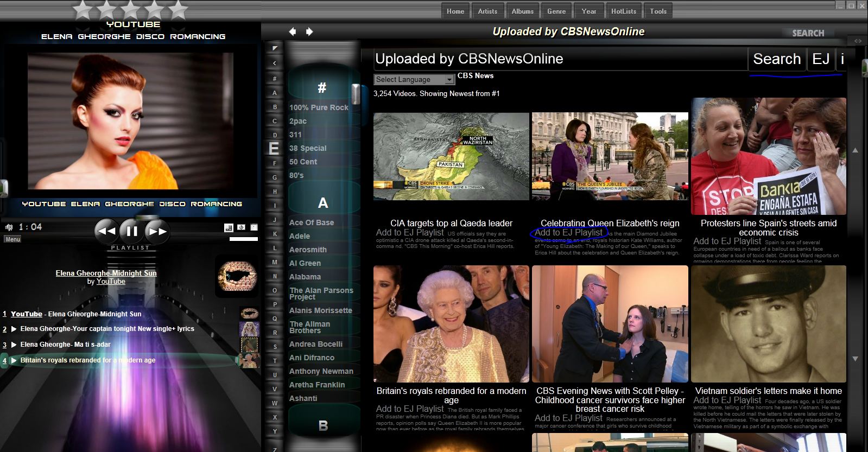Viewport: 868px width, 452px height.
Task: Open the Menu button under the timer
Action: tap(12, 239)
